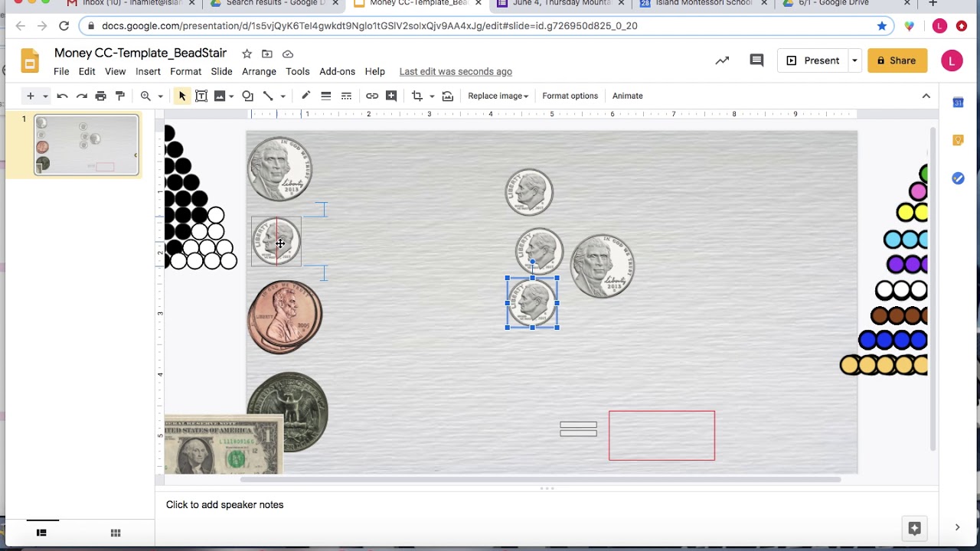Click the Share button

coord(897,60)
